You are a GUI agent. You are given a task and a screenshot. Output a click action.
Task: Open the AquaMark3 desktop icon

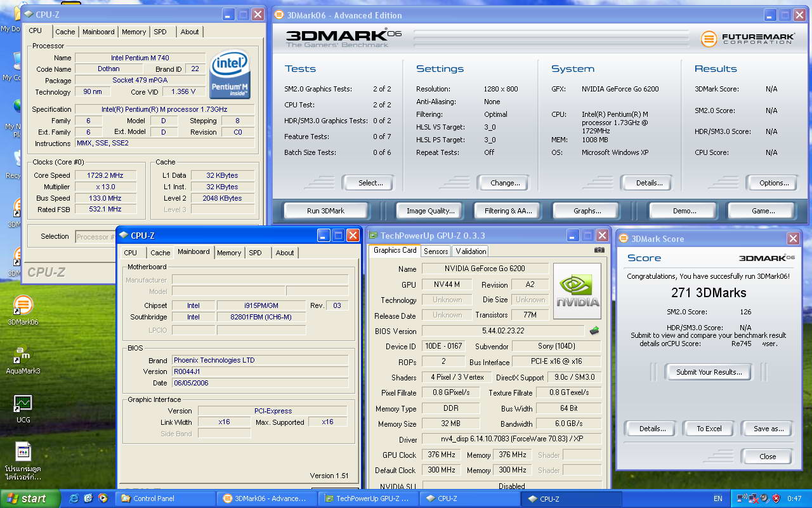[23, 359]
